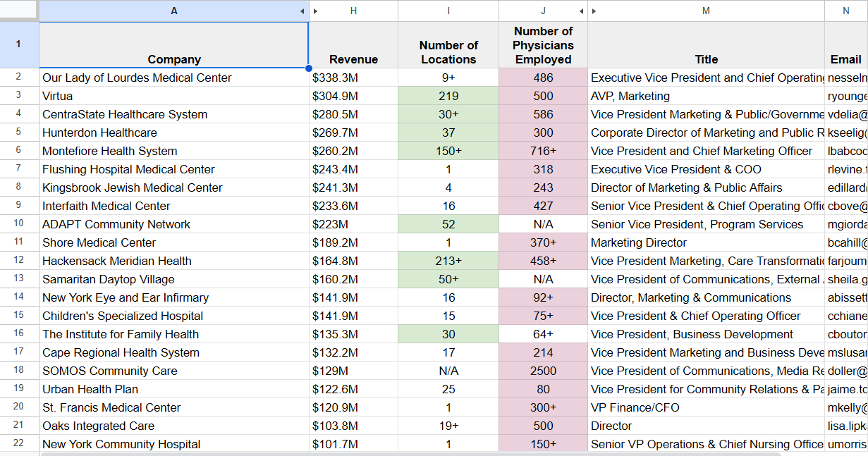The image size is (868, 456).
Task: Select New York Community Hospital cell
Action: 174,444
